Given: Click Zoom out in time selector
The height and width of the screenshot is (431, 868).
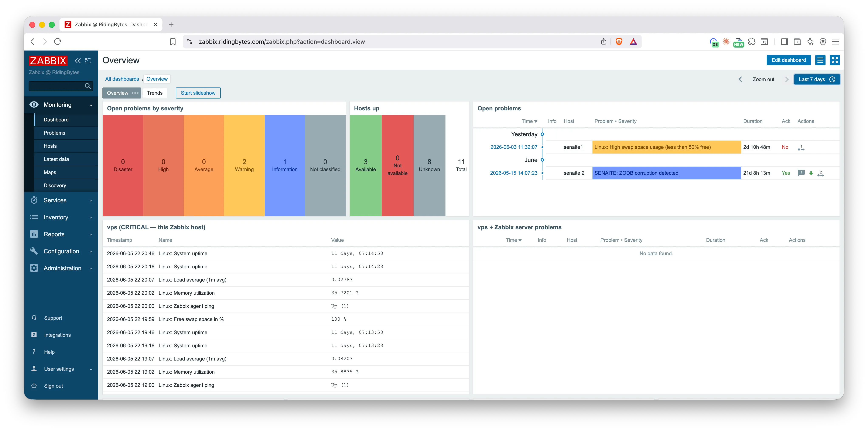Looking at the screenshot, I should click(x=763, y=79).
